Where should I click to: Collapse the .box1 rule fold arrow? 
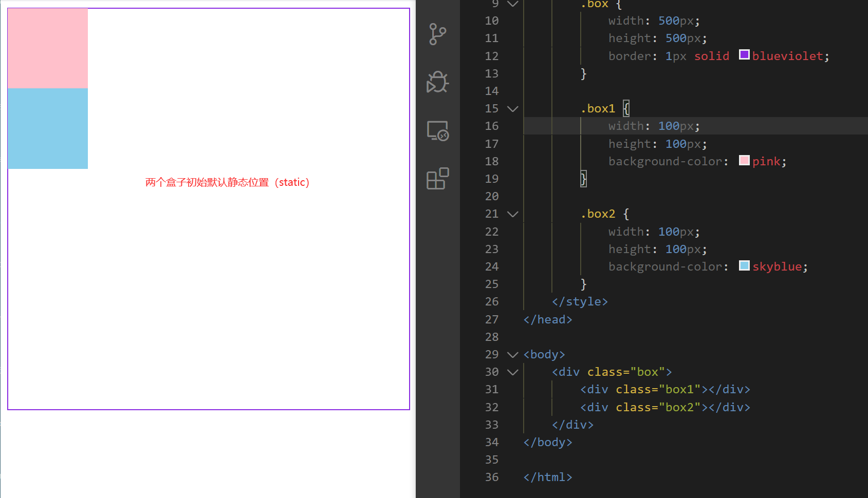pyautogui.click(x=513, y=109)
